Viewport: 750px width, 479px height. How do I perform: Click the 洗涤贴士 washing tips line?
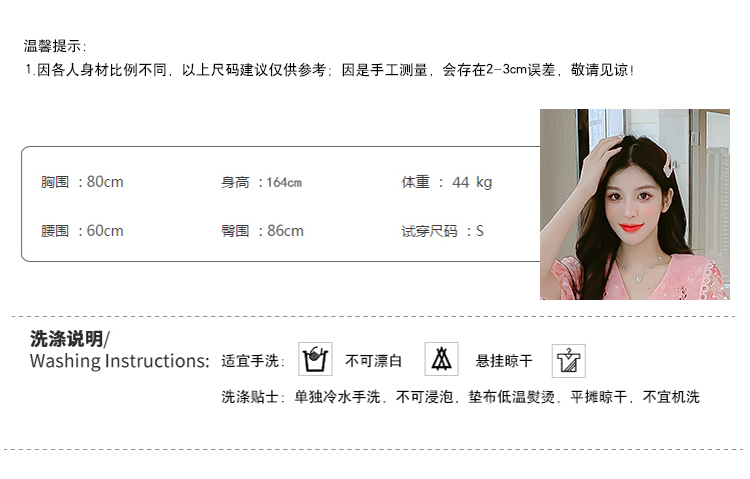point(460,397)
